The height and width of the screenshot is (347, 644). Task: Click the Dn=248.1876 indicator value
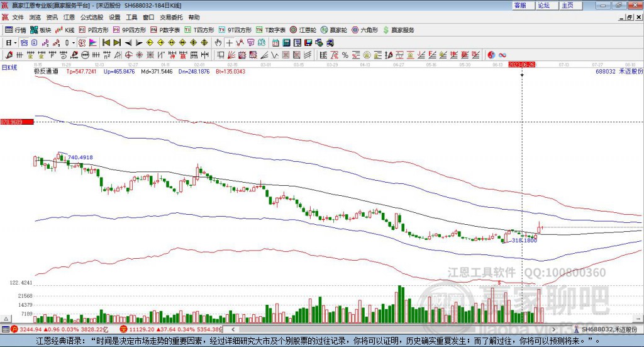pos(194,72)
